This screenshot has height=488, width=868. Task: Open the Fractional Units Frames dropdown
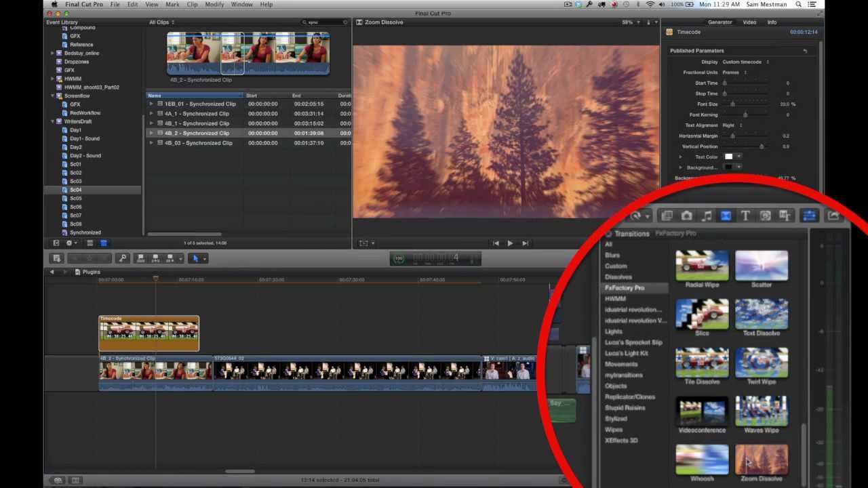[x=735, y=73]
